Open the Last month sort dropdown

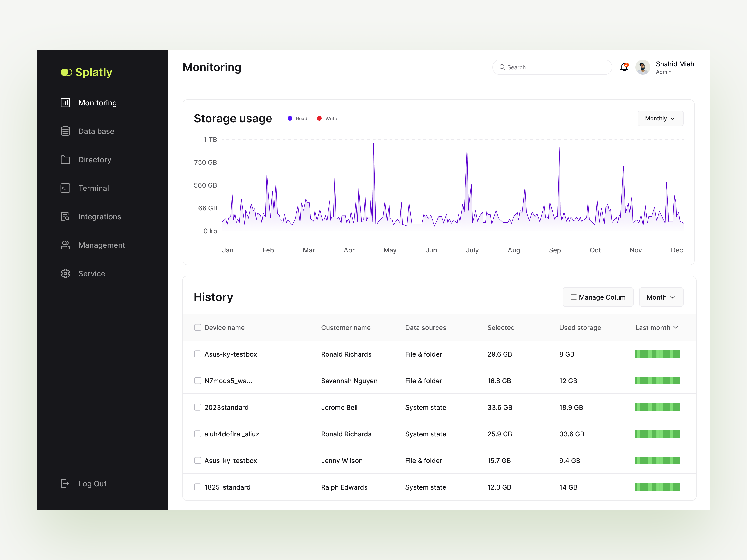pyautogui.click(x=656, y=327)
